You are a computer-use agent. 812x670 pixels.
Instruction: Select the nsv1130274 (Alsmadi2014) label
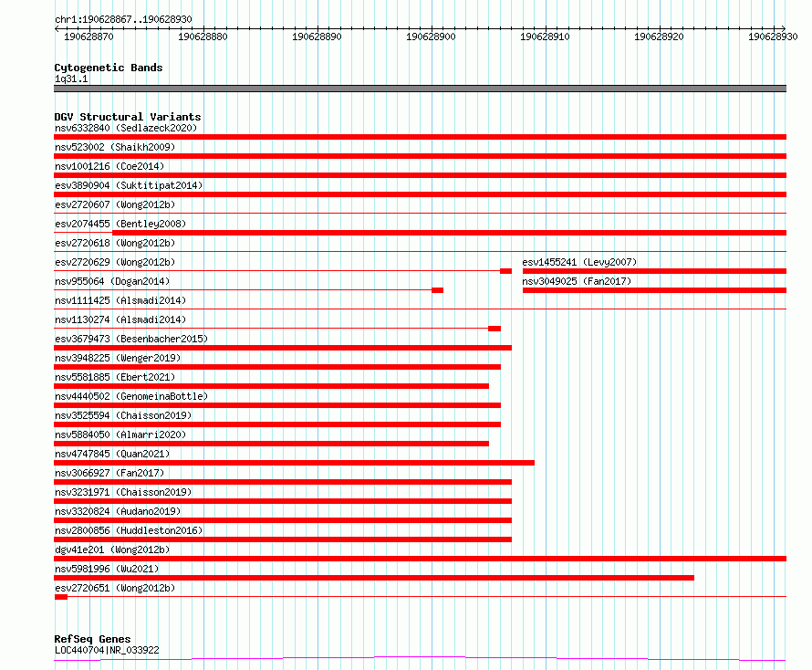coord(120,319)
